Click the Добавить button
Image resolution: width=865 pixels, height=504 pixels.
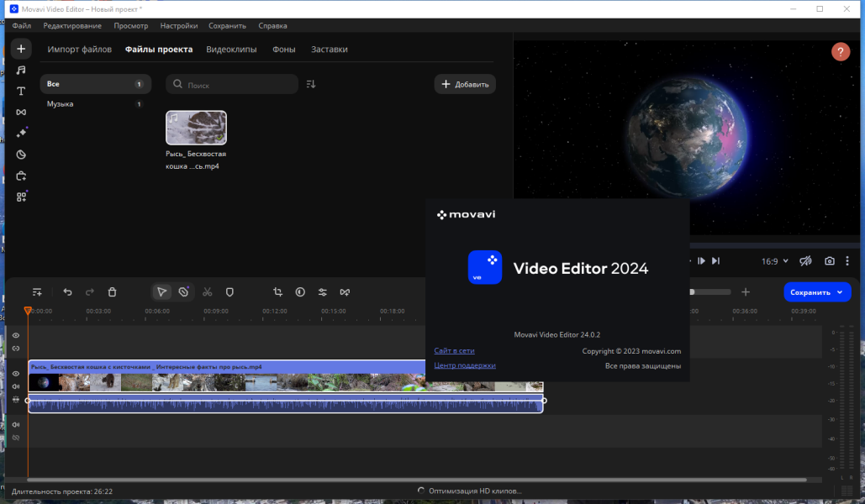click(x=465, y=84)
